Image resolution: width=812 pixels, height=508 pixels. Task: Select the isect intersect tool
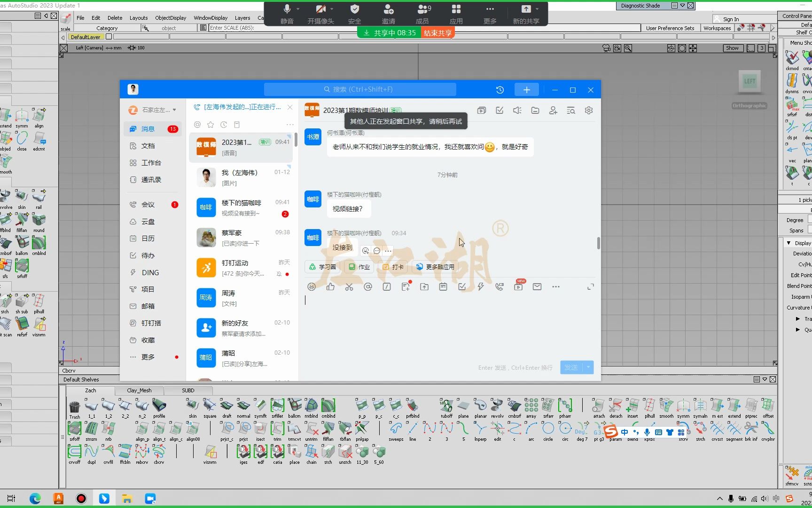pyautogui.click(x=260, y=429)
